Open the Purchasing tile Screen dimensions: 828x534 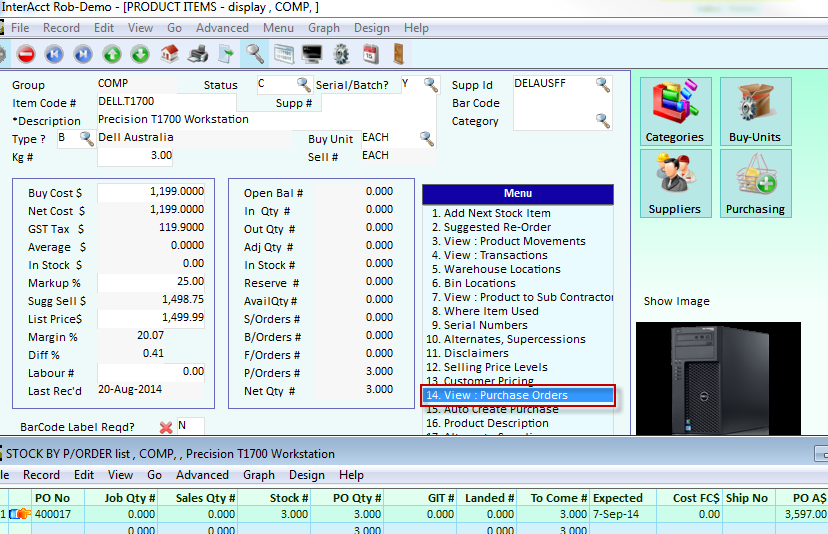[x=756, y=183]
